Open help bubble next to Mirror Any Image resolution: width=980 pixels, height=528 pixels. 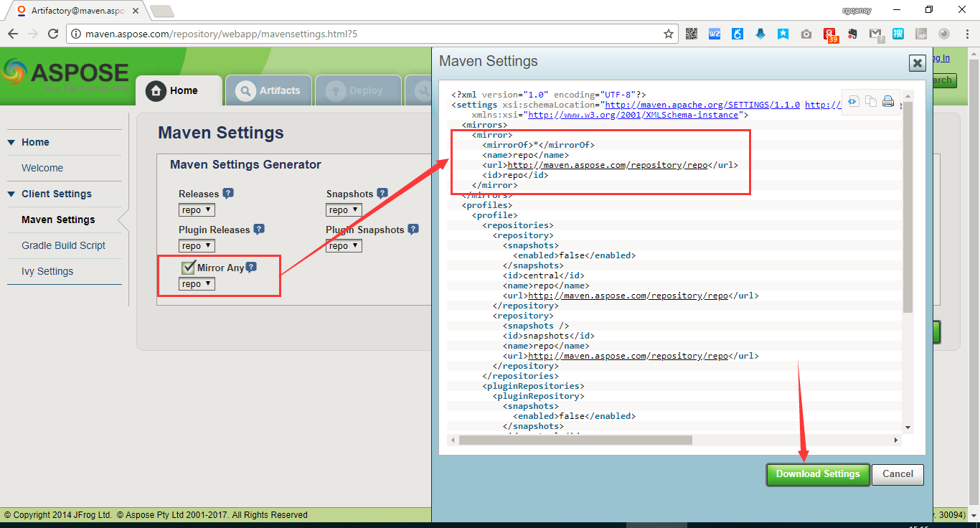click(x=251, y=267)
